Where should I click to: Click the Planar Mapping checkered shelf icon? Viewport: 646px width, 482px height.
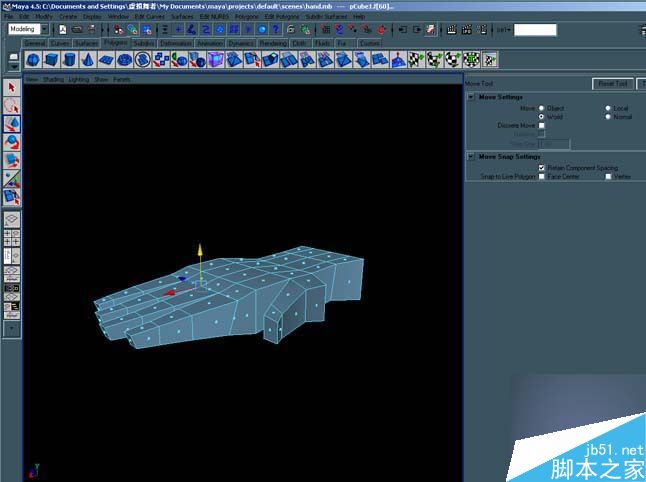tap(416, 60)
